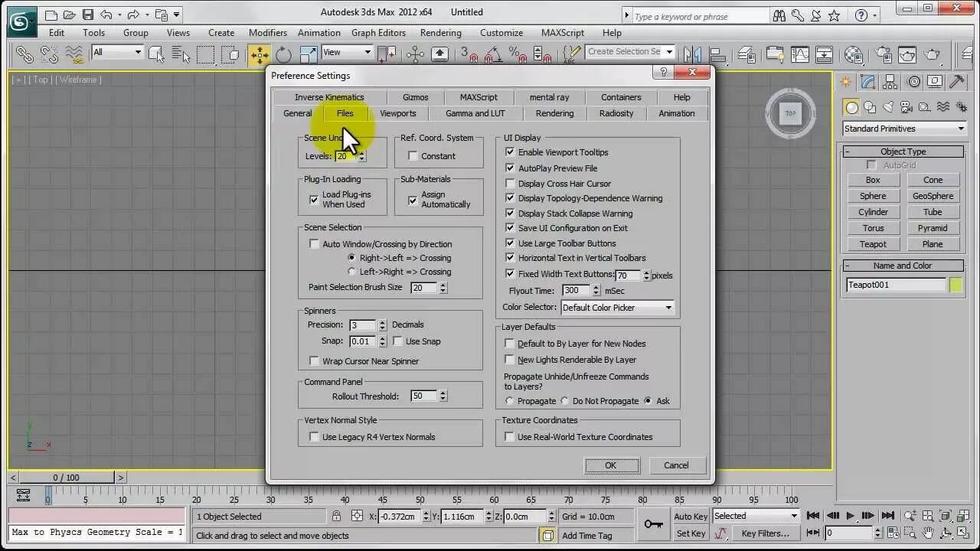Open the Modify panel tab icon
980x551 pixels.
[x=868, y=82]
